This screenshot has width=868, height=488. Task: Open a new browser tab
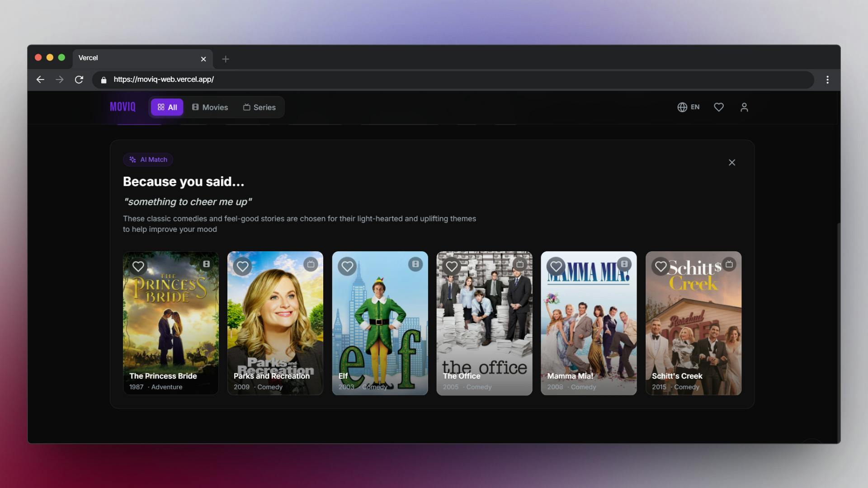tap(226, 59)
